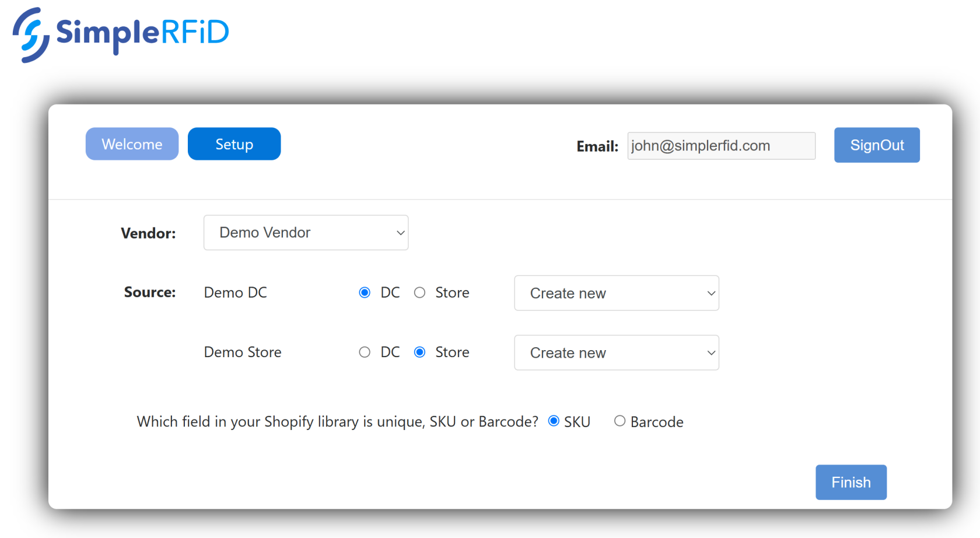Sign out with the SignOut button

(877, 145)
